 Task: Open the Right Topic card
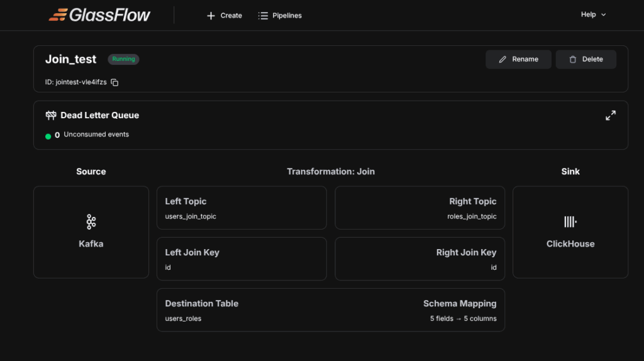pos(419,208)
